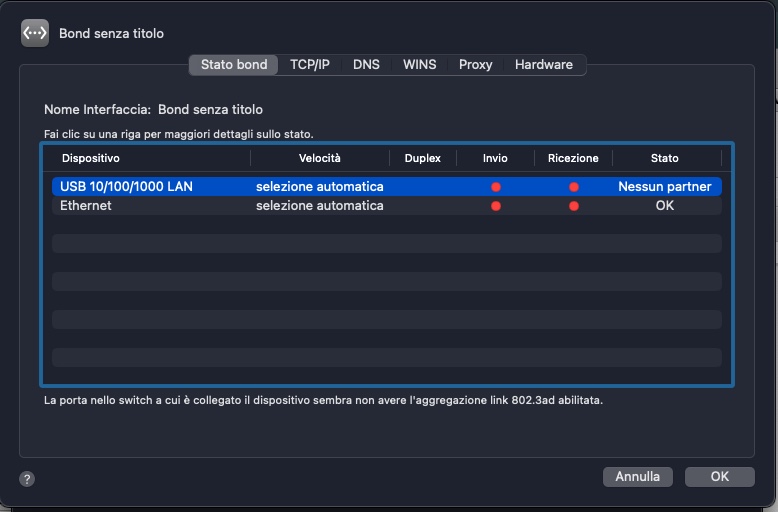Click the Duplex column header
The width and height of the screenshot is (778, 512).
coord(422,158)
